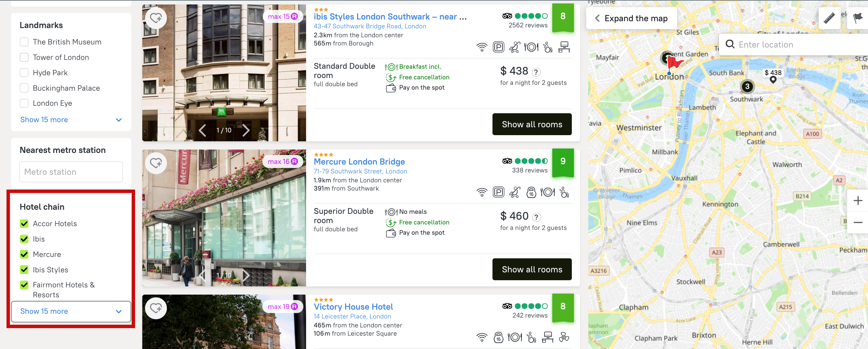This screenshot has width=868, height=349.
Task: Expand Hotel chain list with Show 15 more
Action: click(x=71, y=311)
